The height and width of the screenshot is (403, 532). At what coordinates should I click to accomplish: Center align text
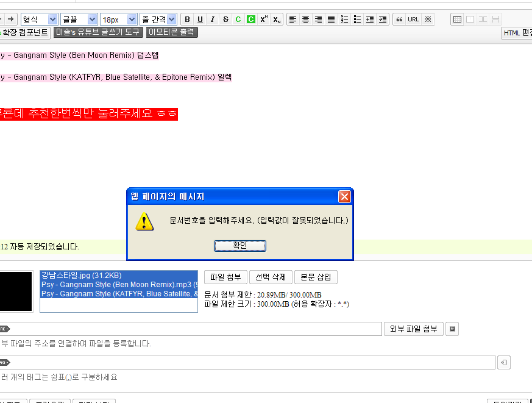pyautogui.click(x=306, y=20)
